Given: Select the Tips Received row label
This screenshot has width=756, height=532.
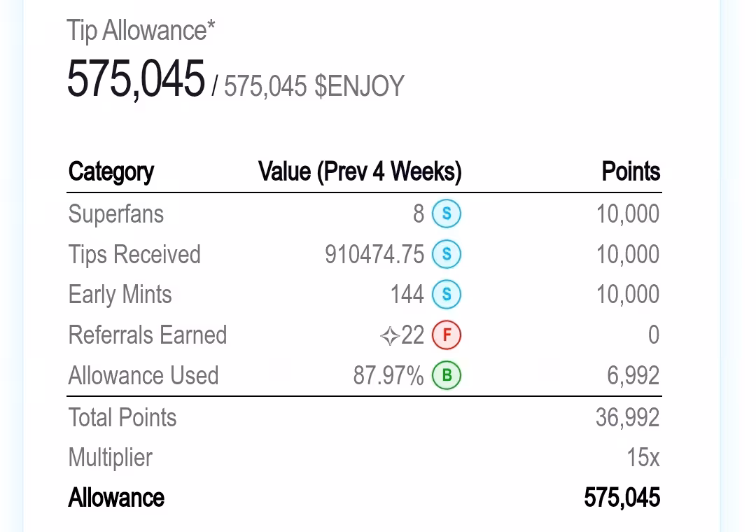Looking at the screenshot, I should pyautogui.click(x=134, y=254).
